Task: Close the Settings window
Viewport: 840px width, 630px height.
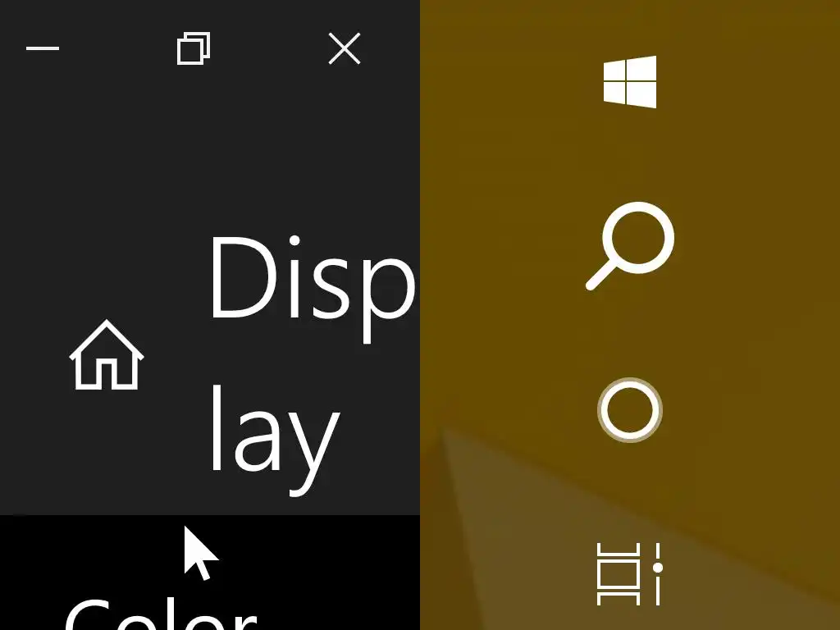Action: click(345, 48)
